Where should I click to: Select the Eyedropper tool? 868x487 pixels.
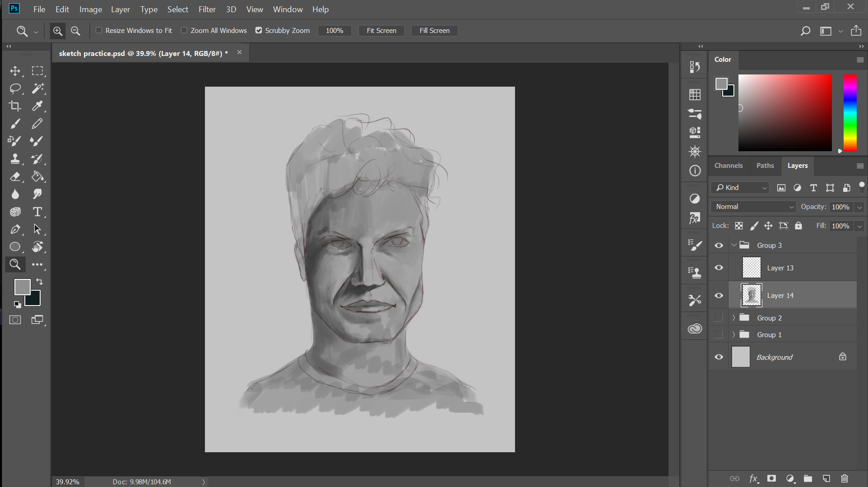click(37, 106)
